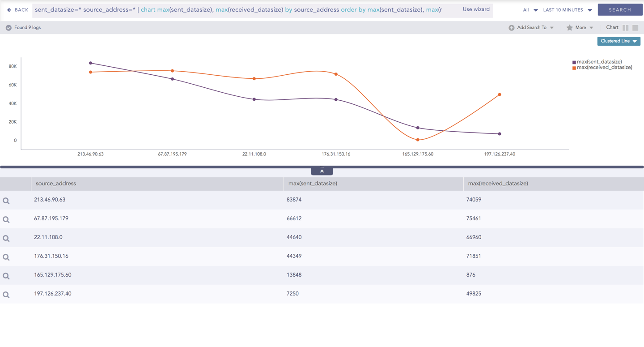Open the All repositories dropdown
644x347 pixels.
pyautogui.click(x=530, y=10)
